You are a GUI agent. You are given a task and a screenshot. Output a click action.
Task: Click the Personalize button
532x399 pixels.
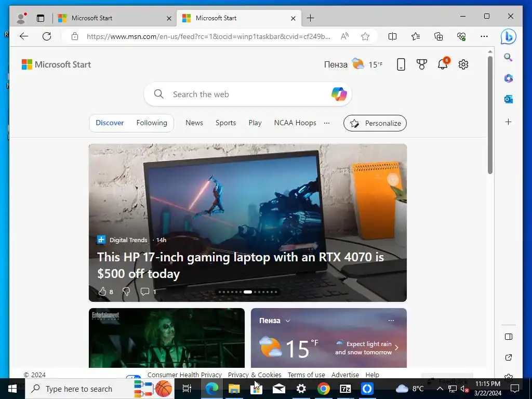coord(375,123)
